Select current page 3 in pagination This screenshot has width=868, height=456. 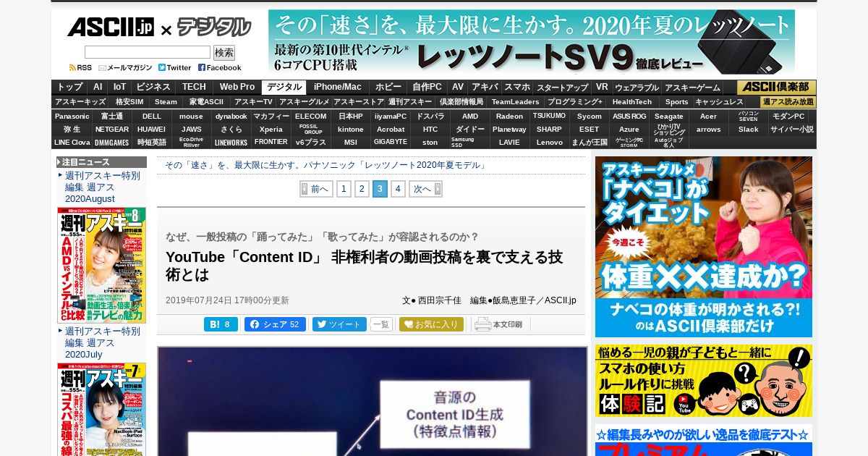click(380, 189)
